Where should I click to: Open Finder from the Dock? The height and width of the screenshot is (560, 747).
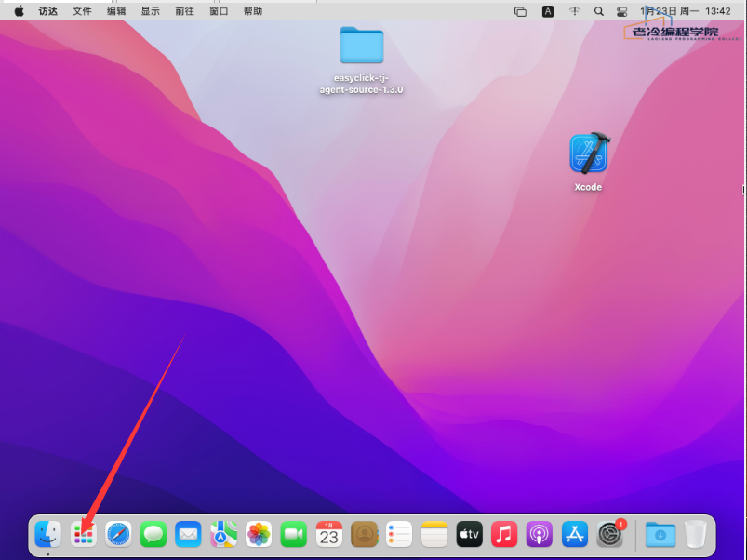[x=48, y=534]
